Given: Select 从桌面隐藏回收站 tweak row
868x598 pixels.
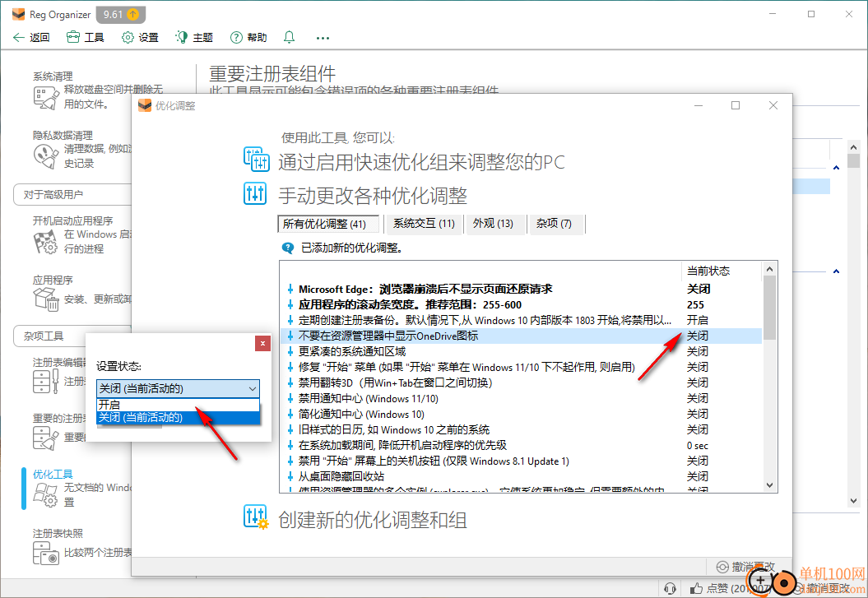Looking at the screenshot, I should click(520, 476).
